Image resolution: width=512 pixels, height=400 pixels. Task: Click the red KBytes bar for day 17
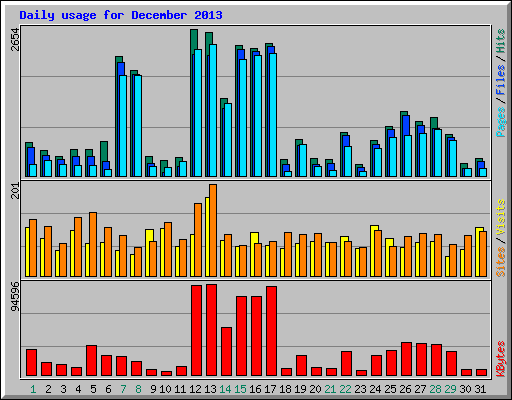pos(271,331)
